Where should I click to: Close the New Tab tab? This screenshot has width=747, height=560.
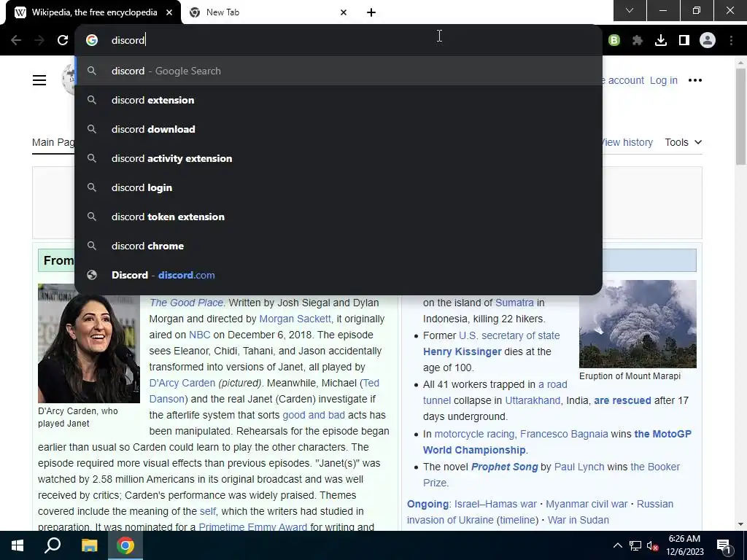click(344, 12)
